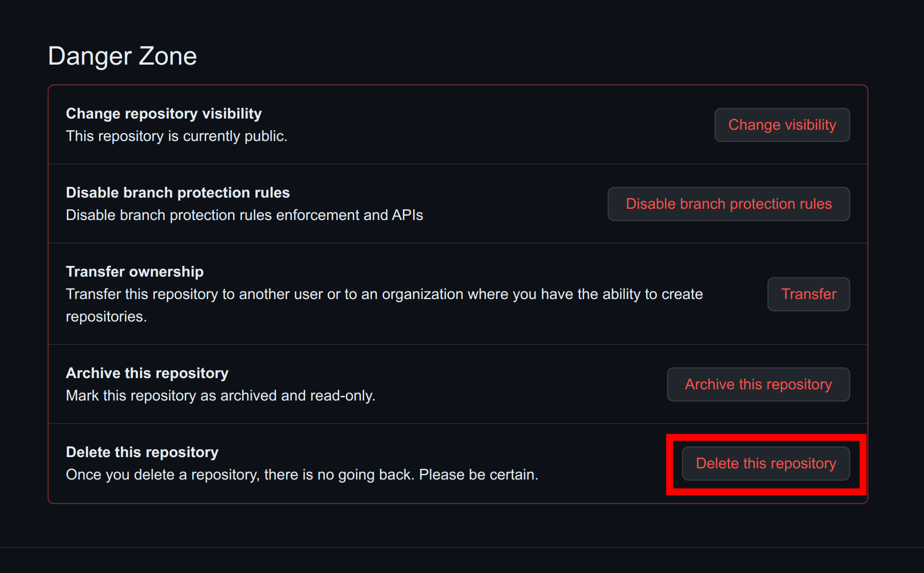Click the words 'Please be certain.'
Screen dimensions: 924x573
click(478, 475)
